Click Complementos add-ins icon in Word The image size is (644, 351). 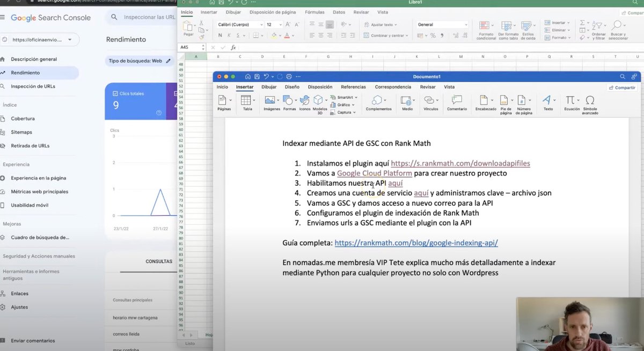[377, 100]
